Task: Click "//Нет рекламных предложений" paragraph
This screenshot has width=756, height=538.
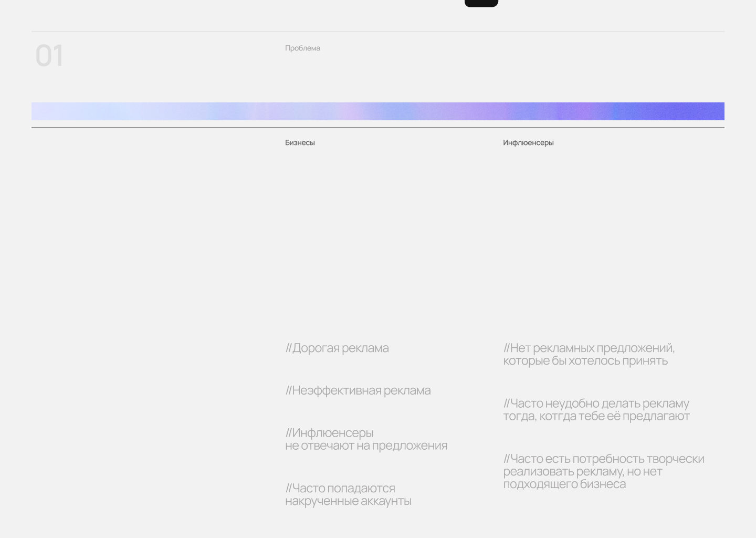Action: [589, 355]
